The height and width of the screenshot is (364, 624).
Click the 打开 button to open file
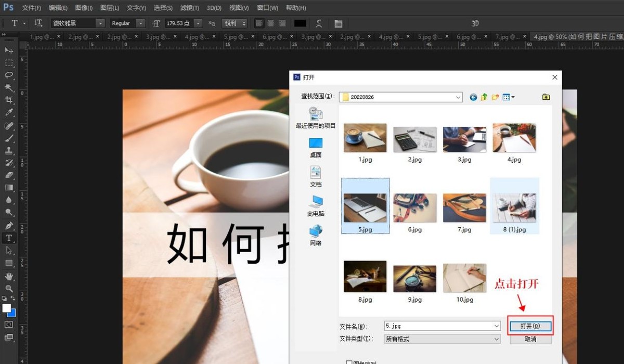pos(530,326)
